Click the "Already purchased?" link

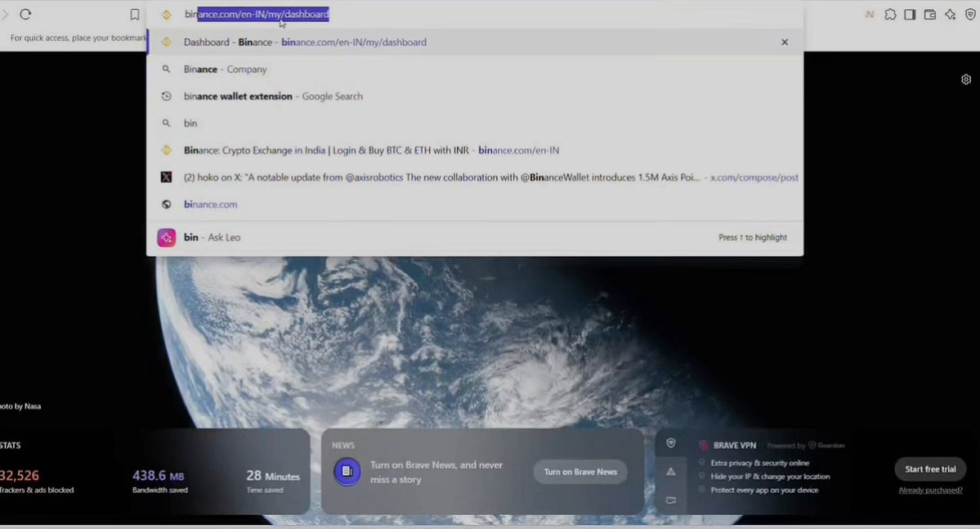pos(930,491)
